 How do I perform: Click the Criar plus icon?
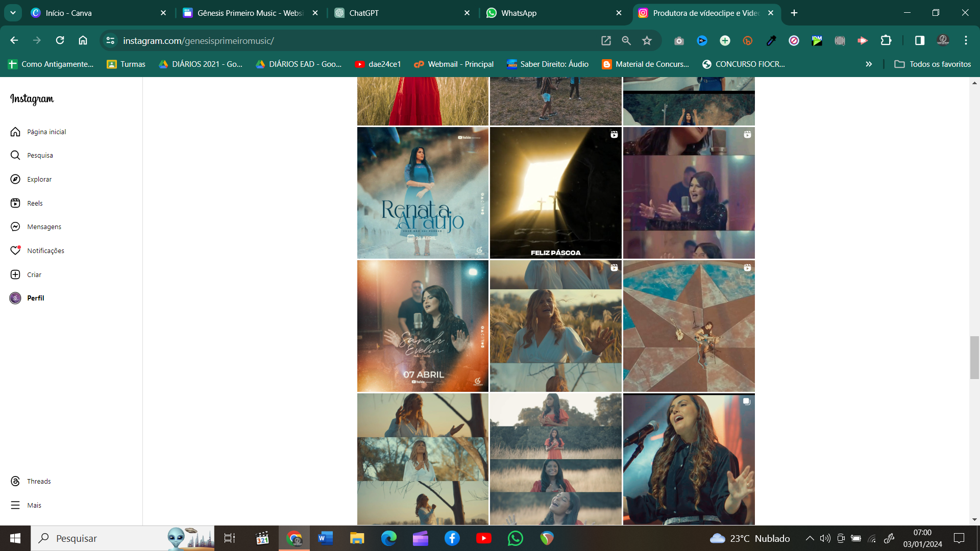[15, 274]
